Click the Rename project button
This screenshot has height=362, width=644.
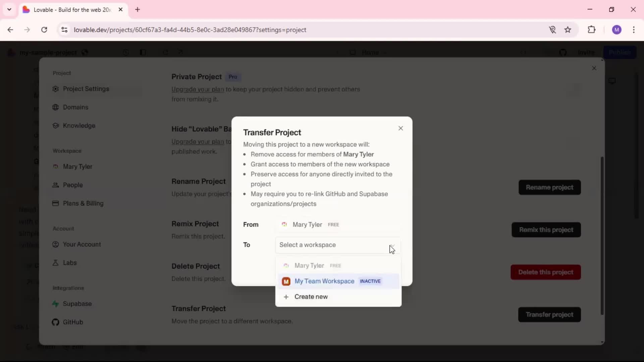549,187
